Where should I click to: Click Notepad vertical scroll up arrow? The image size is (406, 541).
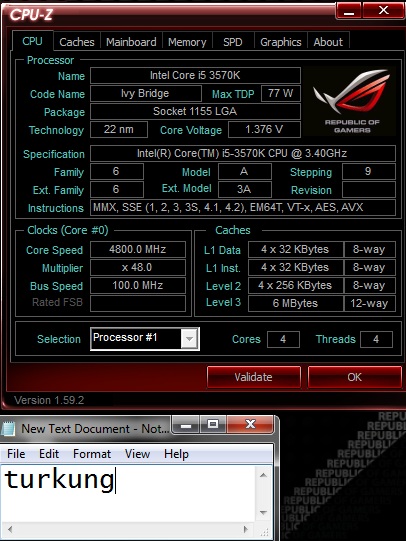[x=264, y=475]
